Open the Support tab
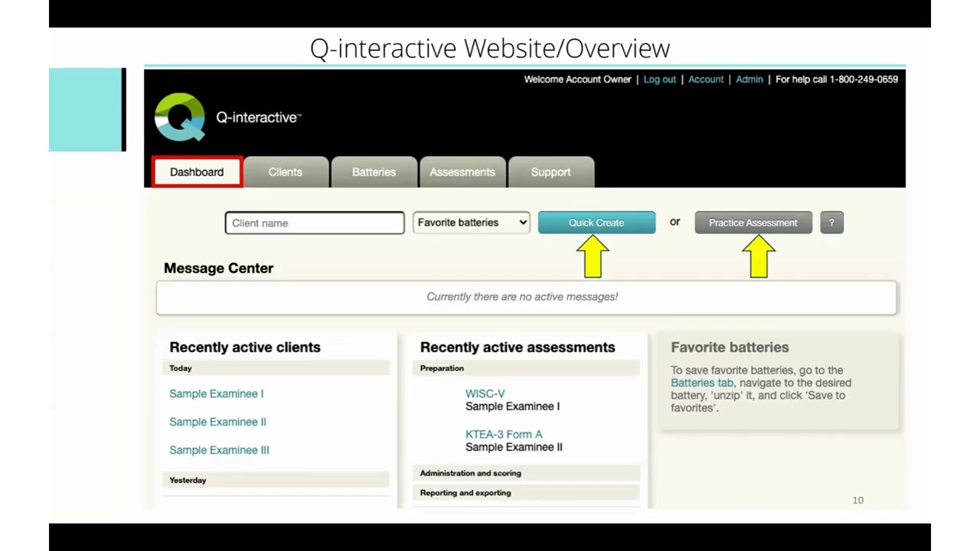The width and height of the screenshot is (980, 551). click(x=551, y=172)
